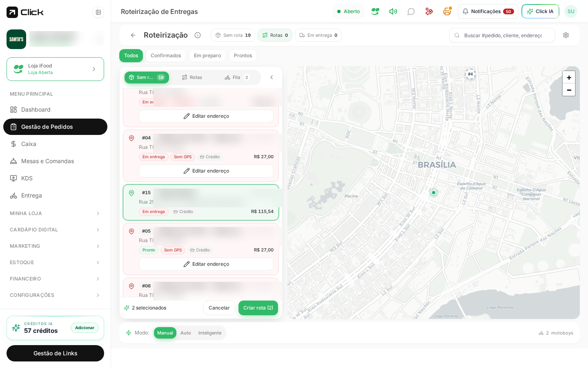Filter orders by Confirmados
Viewport: 588px width, 368px height.
click(166, 56)
